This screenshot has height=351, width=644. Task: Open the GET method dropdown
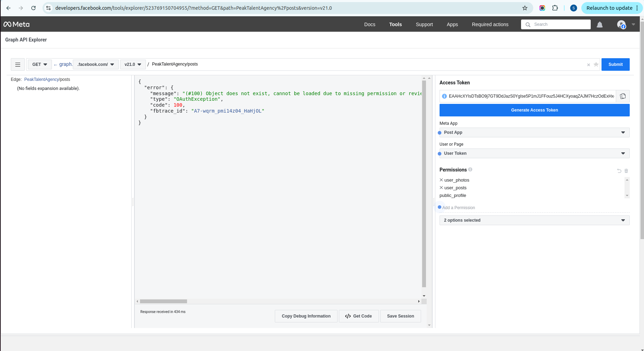tap(40, 64)
